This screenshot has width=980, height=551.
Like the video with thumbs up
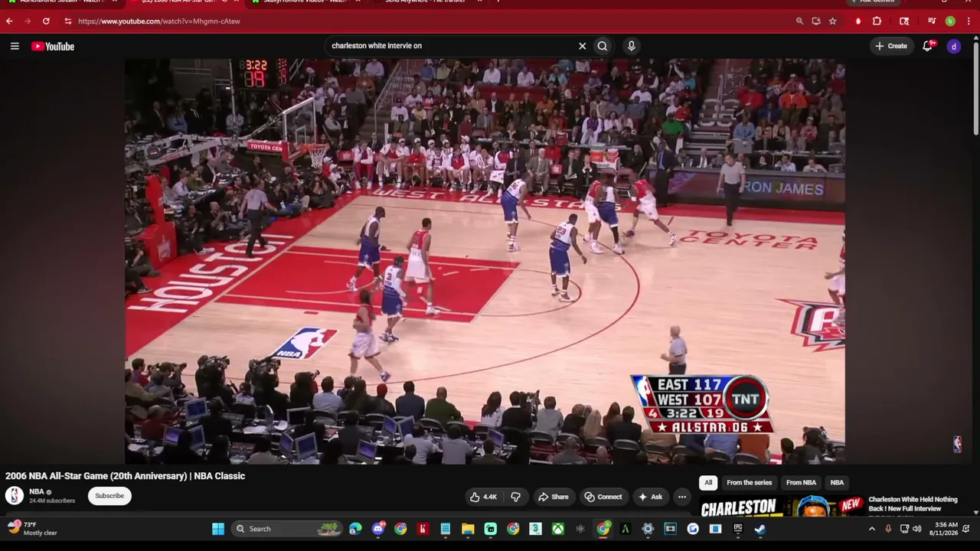[x=484, y=497]
